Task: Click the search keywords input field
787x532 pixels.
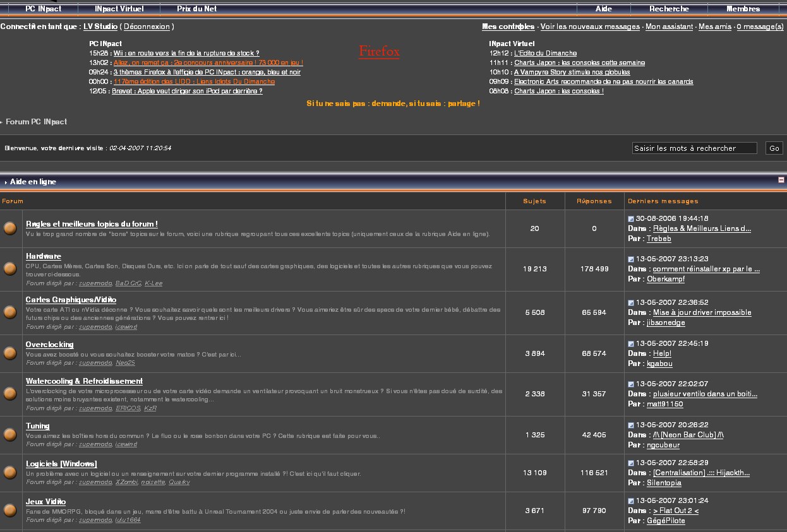Action: [694, 148]
